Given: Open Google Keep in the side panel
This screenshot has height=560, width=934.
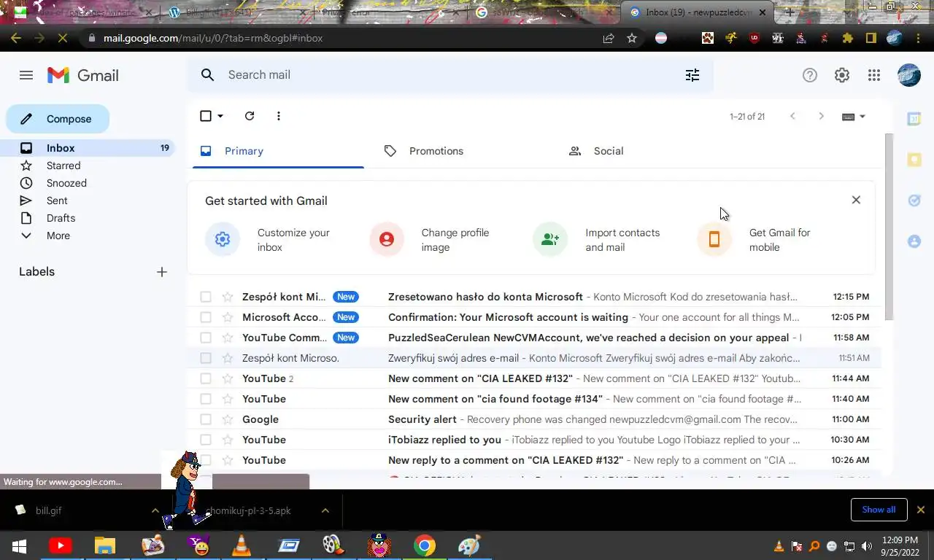Looking at the screenshot, I should 914,160.
